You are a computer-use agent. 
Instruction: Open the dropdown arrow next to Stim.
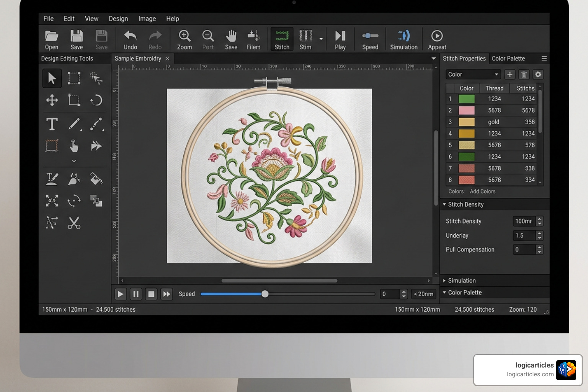tap(321, 39)
